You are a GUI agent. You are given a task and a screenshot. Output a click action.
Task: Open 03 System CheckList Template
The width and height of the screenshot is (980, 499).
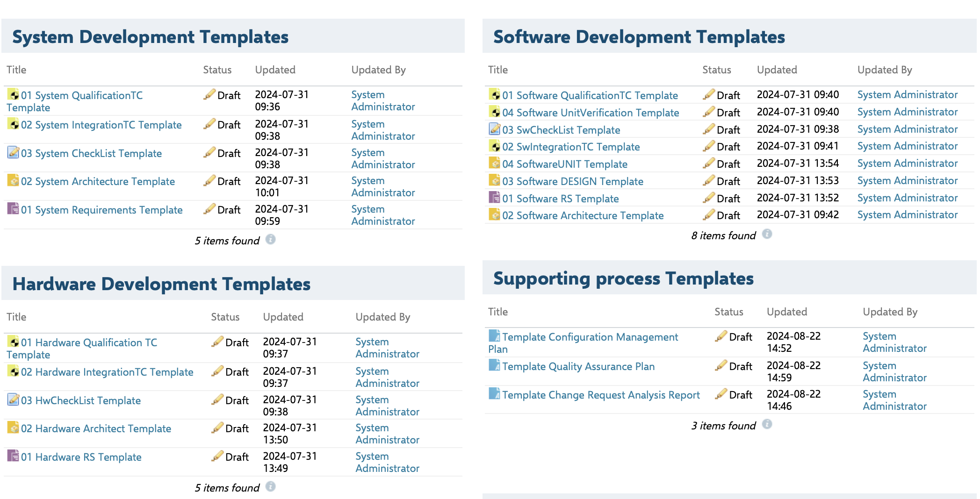click(x=91, y=153)
